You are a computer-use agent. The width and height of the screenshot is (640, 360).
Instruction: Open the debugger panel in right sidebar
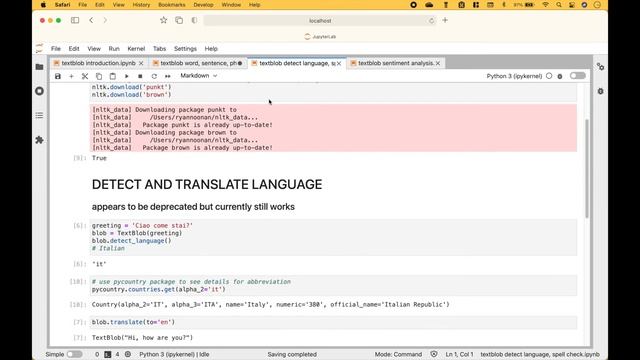coord(600,91)
